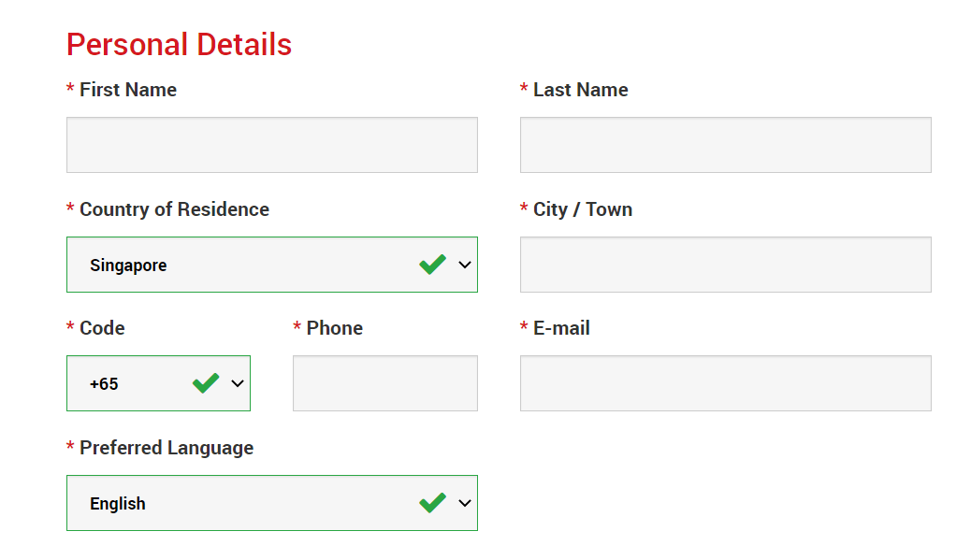971x560 pixels.
Task: Focus the Phone number field
Action: pos(384,383)
